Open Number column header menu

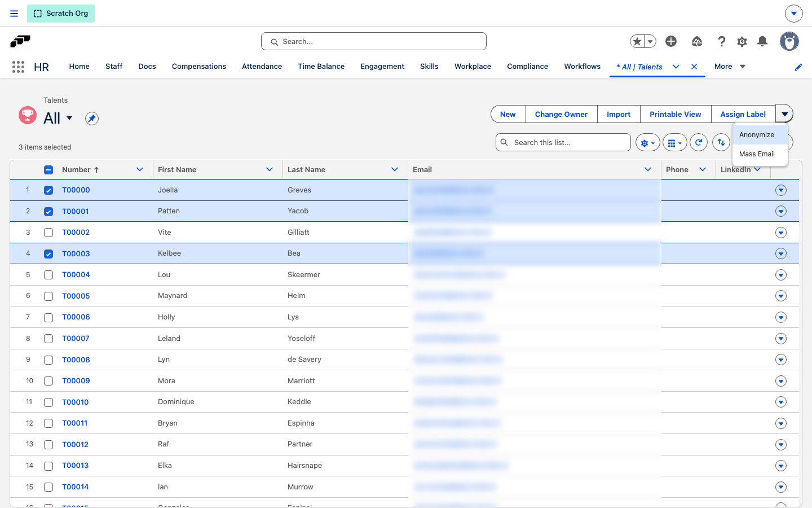click(140, 169)
